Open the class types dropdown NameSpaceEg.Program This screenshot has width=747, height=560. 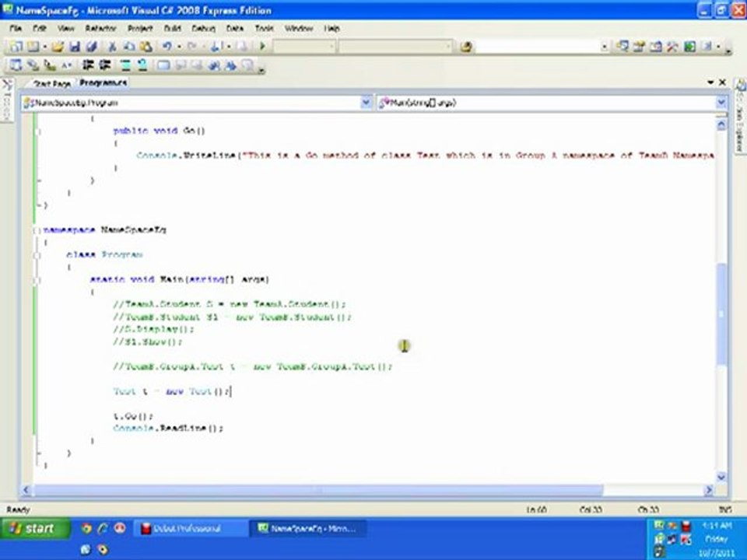[366, 103]
